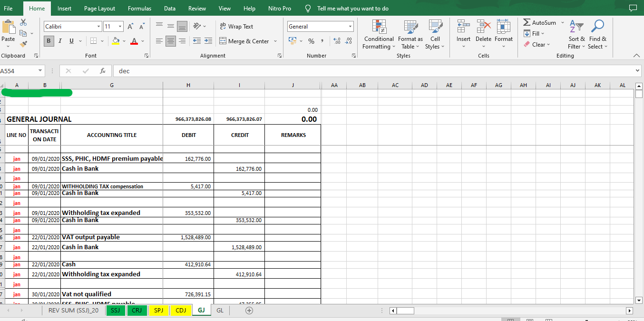Click the Merge & Center button

(244, 41)
